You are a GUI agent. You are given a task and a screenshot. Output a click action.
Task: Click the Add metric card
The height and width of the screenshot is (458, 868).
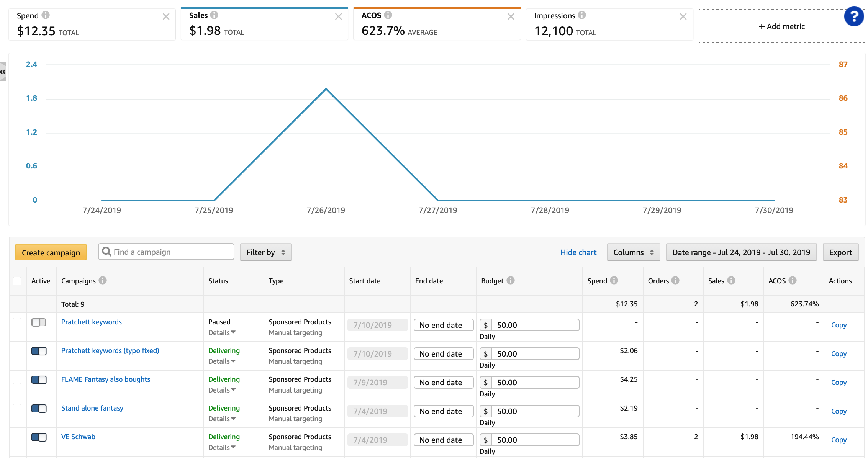[x=781, y=26]
